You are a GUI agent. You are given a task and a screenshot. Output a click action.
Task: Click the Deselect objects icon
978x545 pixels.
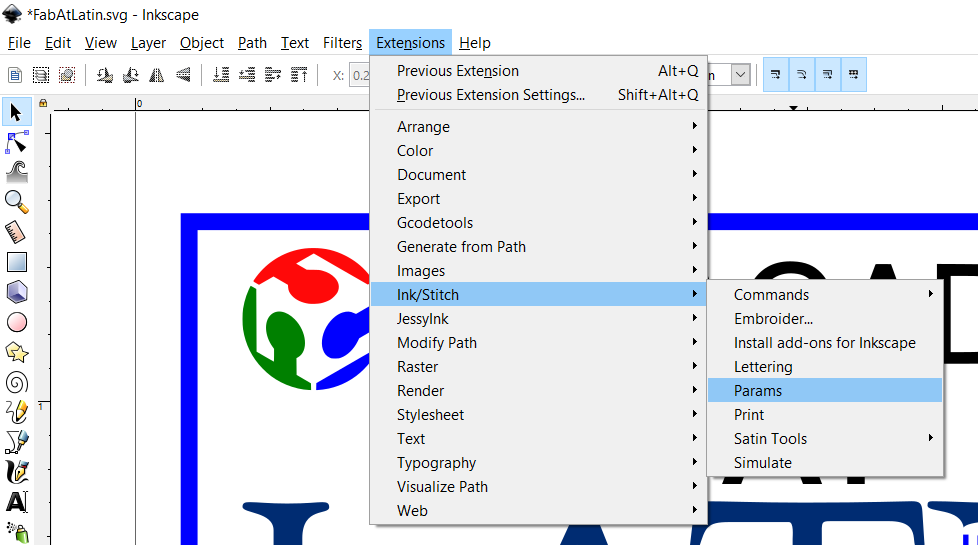(x=67, y=75)
